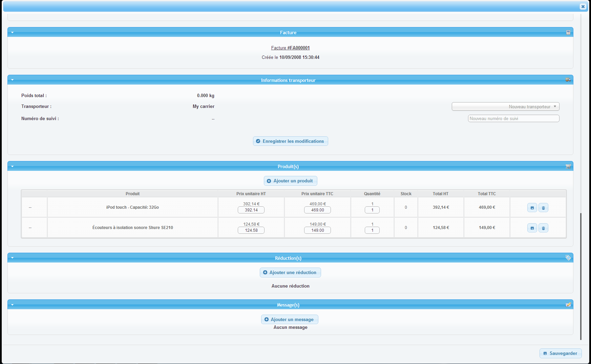The height and width of the screenshot is (364, 591).
Task: Click the vertical scrollbar thumb
Action: pyautogui.click(x=581, y=276)
